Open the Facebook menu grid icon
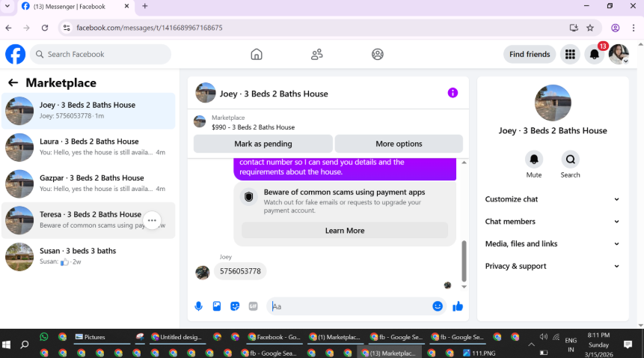Screen dimensions: 644x358 coord(570,54)
